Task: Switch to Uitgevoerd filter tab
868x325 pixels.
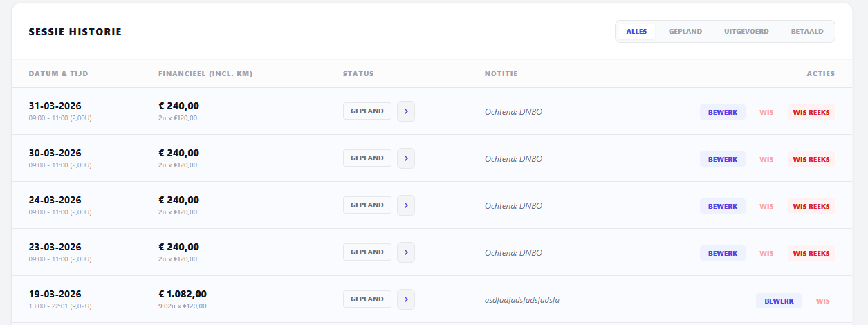Action: tap(746, 32)
